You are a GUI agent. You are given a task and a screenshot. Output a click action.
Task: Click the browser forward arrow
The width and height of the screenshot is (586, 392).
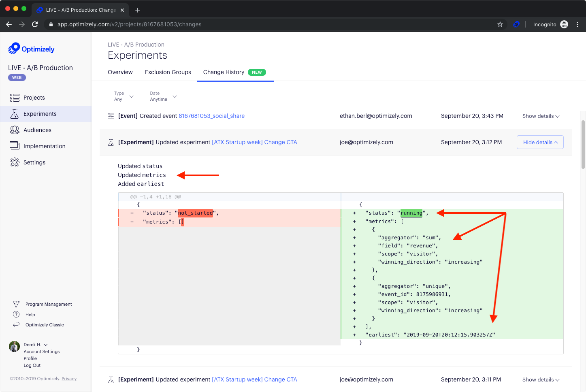tap(22, 24)
